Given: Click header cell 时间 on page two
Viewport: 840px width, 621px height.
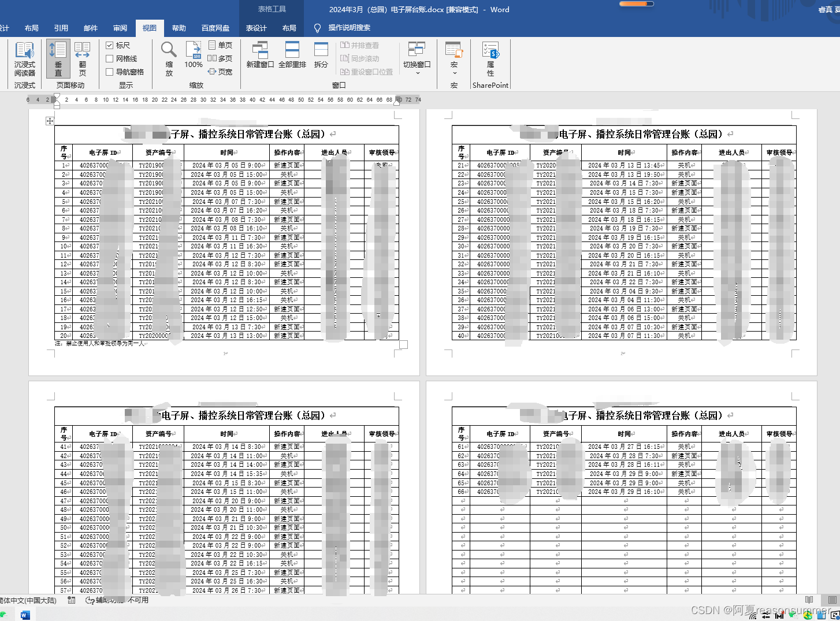Looking at the screenshot, I should coord(625,153).
